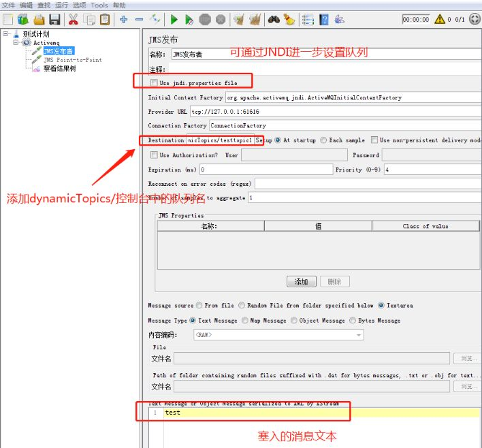Image resolution: width=482 pixels, height=448 pixels.
Task: Choose Object Message type radio
Action: pos(294,321)
